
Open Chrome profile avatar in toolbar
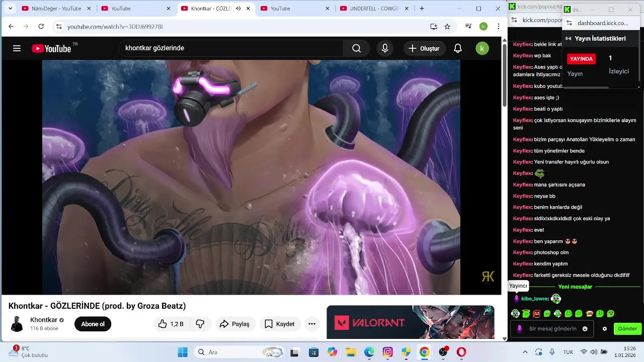coord(484,26)
